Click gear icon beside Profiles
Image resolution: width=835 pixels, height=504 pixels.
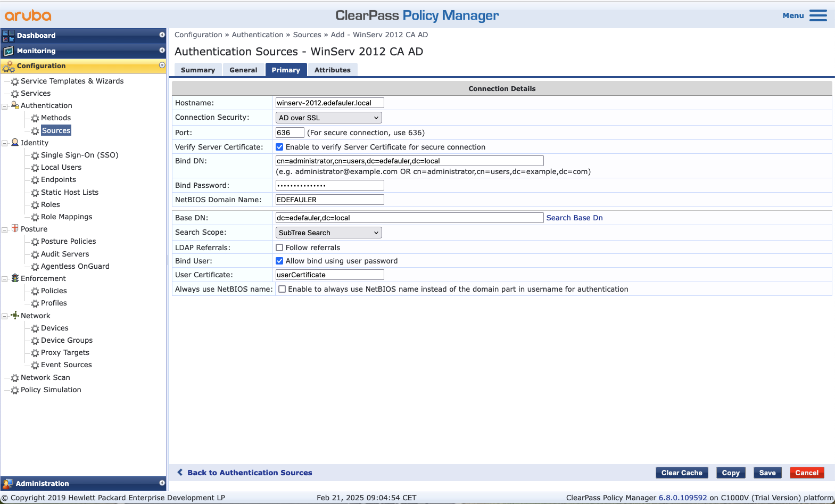click(35, 303)
